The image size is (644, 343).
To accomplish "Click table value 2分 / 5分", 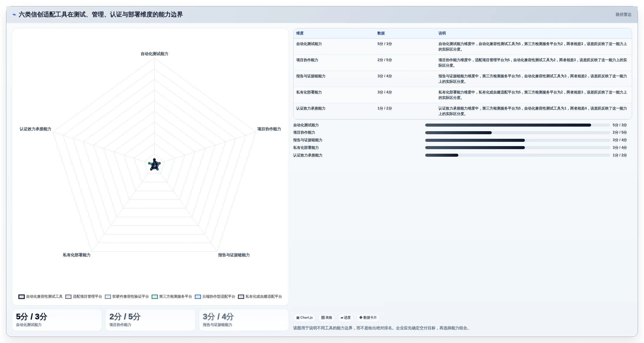I will click(385, 60).
